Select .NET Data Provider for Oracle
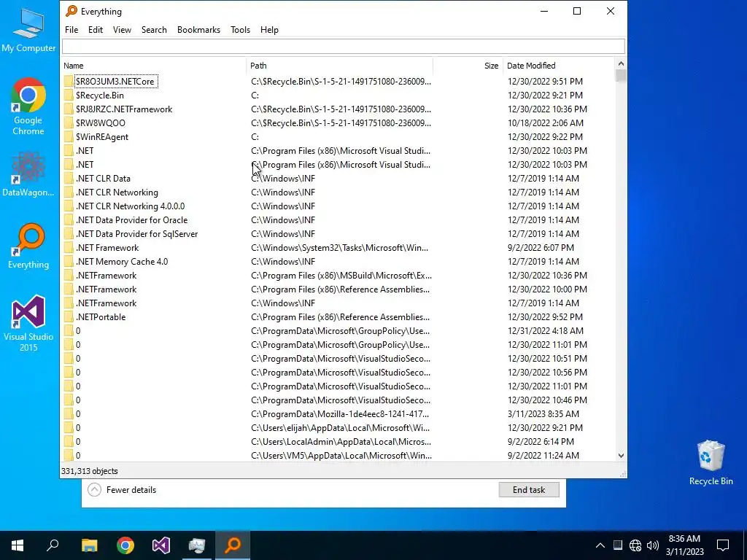Screen dimensions: 747x560 (x=131, y=220)
